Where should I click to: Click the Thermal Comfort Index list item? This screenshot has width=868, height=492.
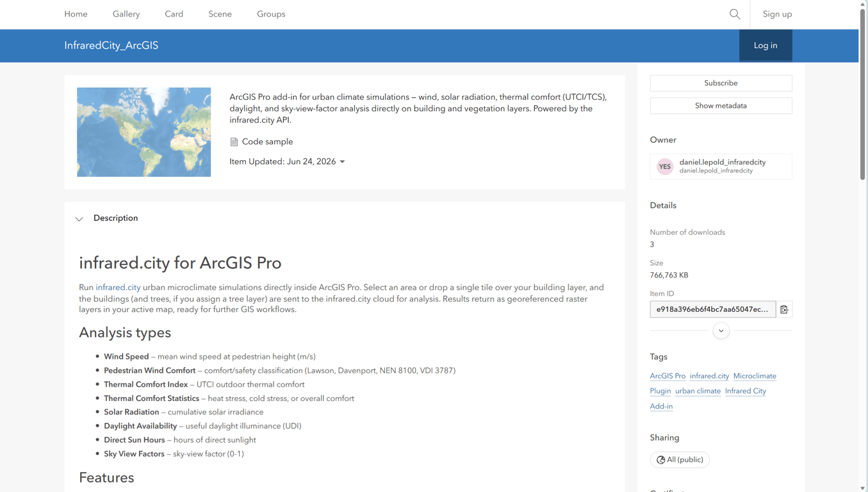[204, 385]
